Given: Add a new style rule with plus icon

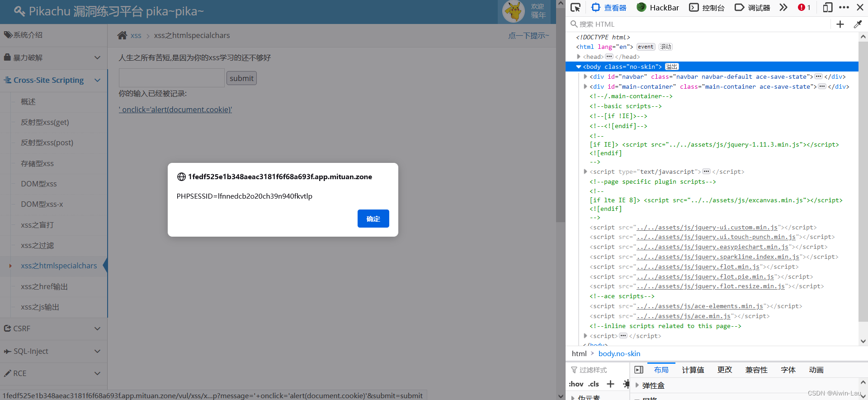Looking at the screenshot, I should coord(610,384).
